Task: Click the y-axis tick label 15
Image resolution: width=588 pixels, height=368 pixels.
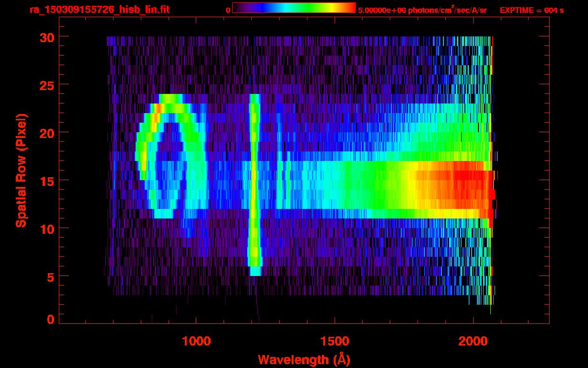Action: 46,181
